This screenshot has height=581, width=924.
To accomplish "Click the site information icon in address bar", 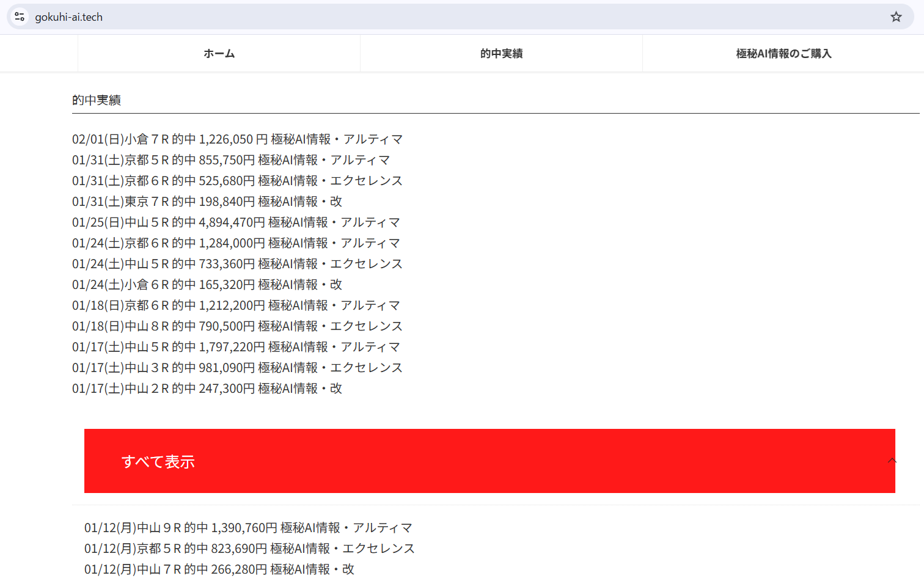I will pyautogui.click(x=20, y=16).
